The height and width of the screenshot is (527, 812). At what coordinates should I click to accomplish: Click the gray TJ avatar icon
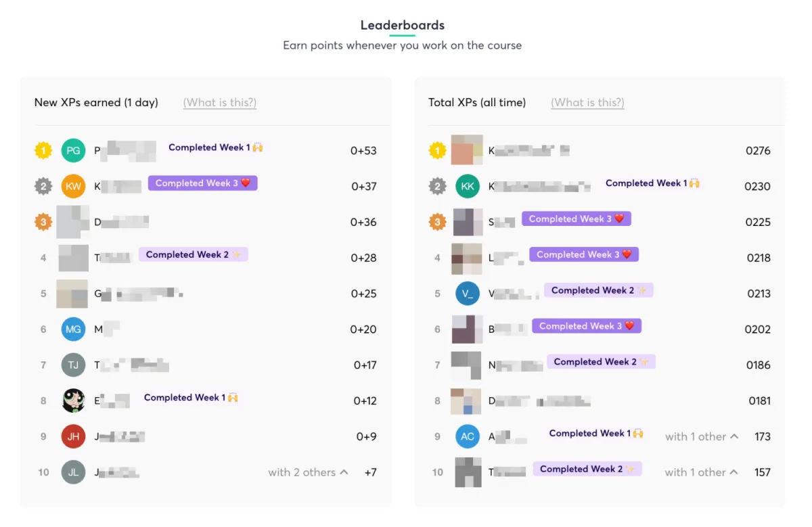[73, 365]
